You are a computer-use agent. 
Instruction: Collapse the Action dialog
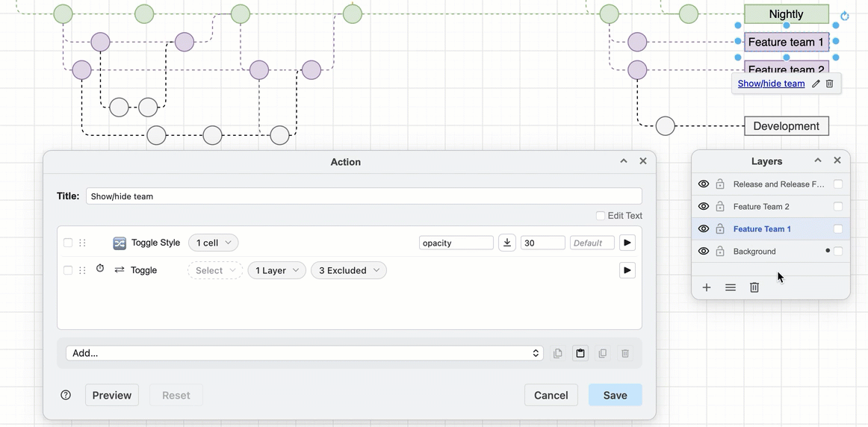point(623,161)
